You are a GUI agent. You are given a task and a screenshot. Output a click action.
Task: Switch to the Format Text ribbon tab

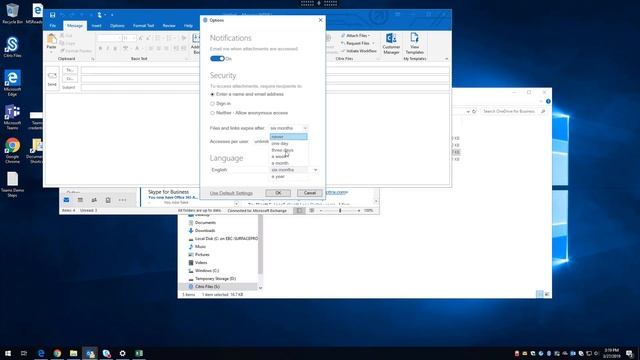(143, 26)
